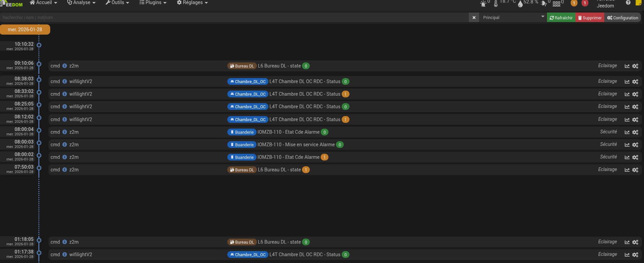
Task: Click the Rechercher search input field
Action: pyautogui.click(x=234, y=18)
